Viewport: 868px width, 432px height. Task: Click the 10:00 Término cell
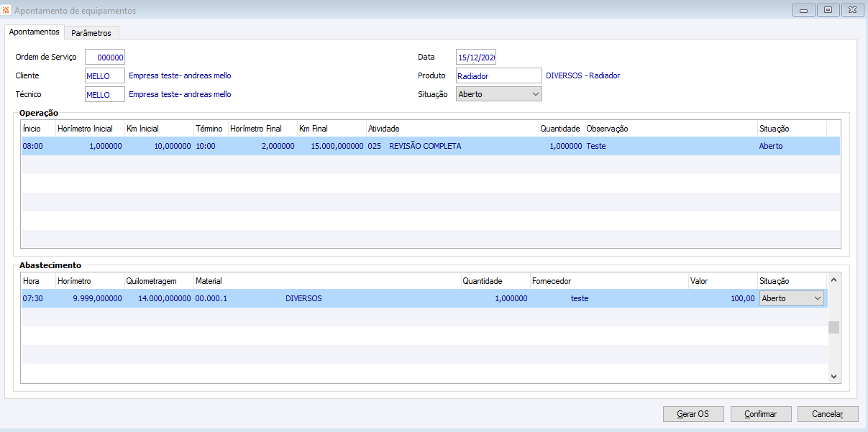tap(211, 146)
